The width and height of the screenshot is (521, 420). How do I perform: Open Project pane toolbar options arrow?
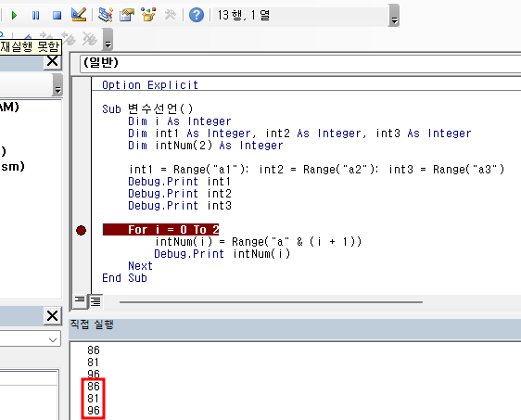(x=57, y=84)
